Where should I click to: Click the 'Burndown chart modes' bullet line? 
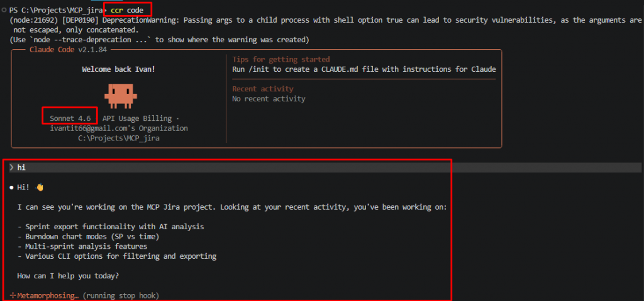88,236
